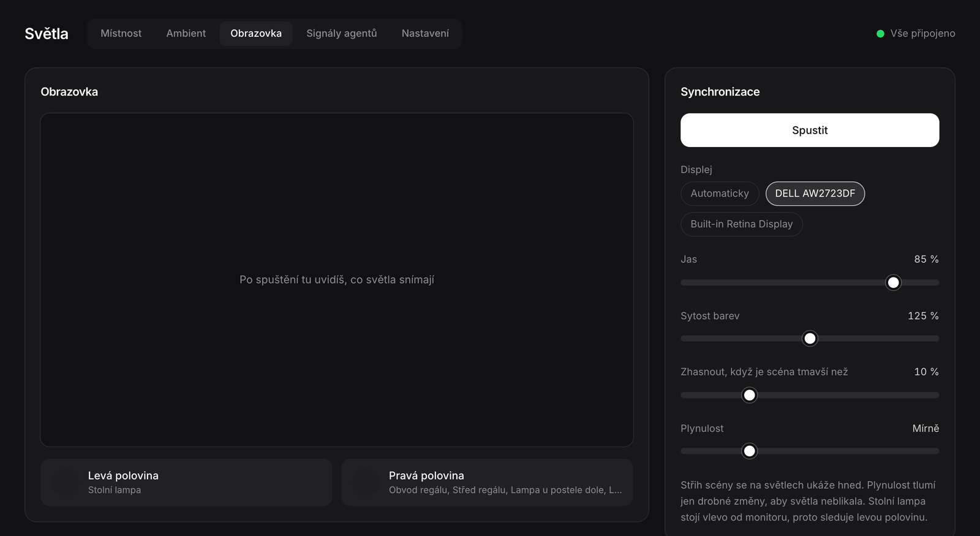
Task: Click the "125 %" saturation value
Action: (x=923, y=316)
